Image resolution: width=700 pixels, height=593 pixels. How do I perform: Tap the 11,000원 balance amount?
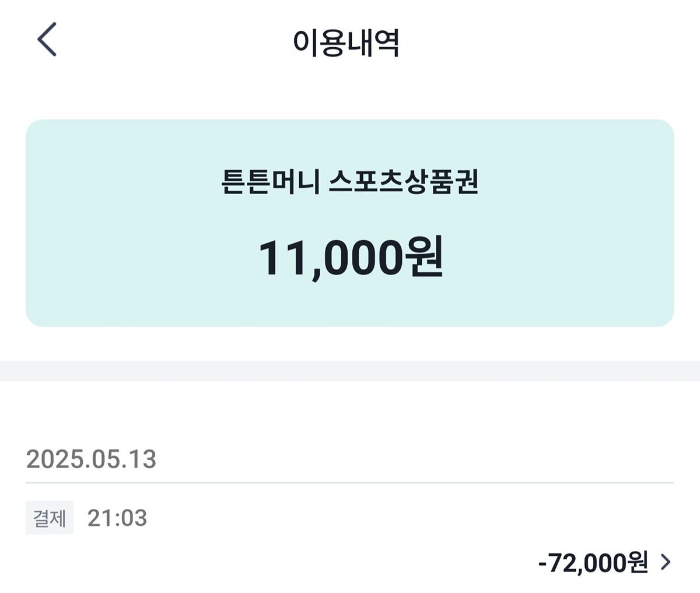351,257
